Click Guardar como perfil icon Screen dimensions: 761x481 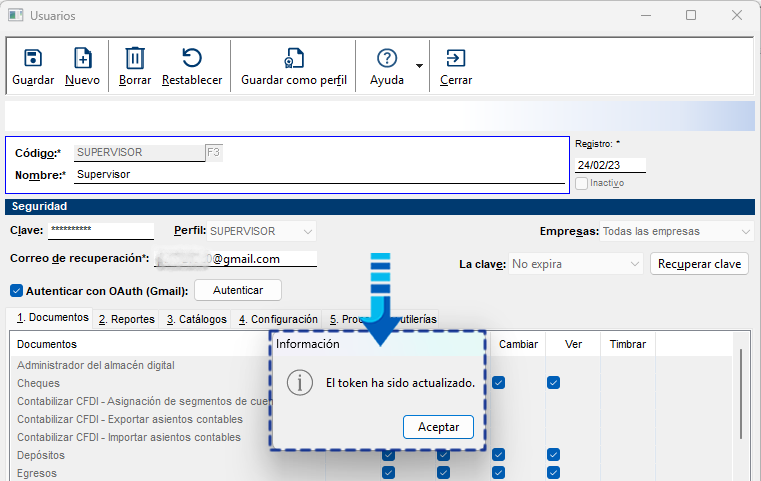[x=294, y=59]
